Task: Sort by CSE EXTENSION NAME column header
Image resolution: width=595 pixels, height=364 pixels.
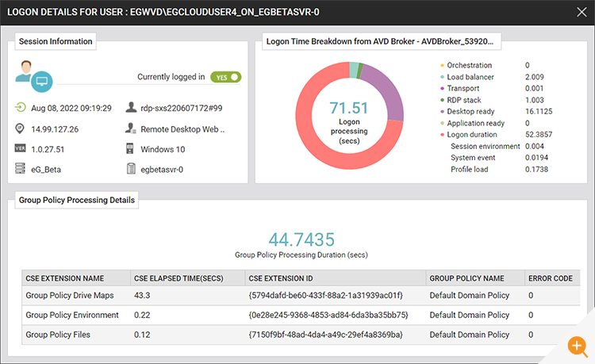Action: pyautogui.click(x=76, y=278)
